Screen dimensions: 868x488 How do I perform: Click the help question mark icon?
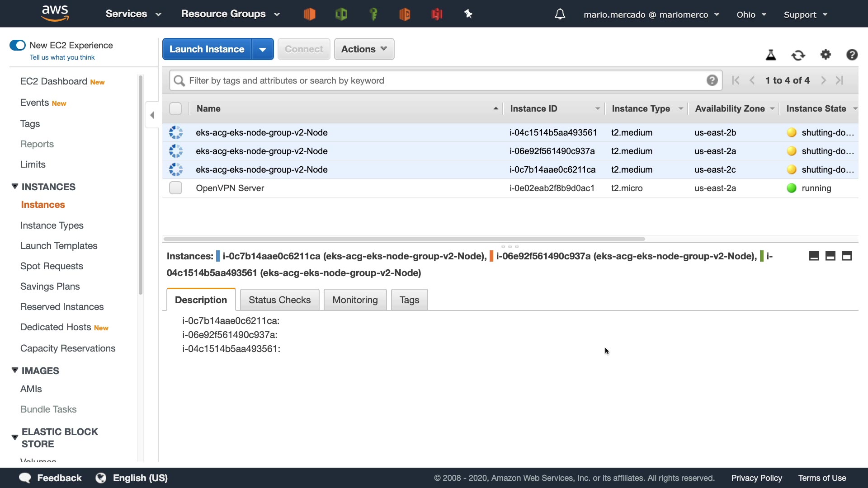click(852, 55)
